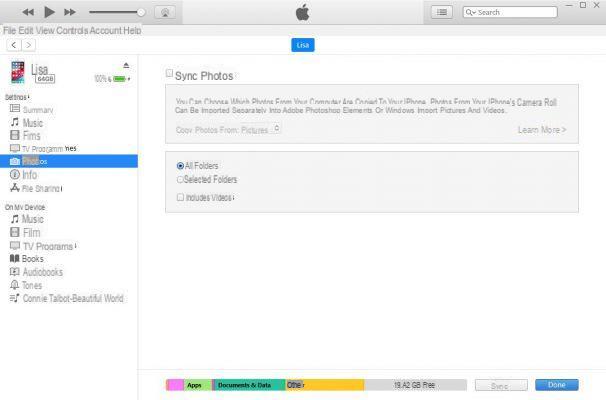Click the Done button
The width and height of the screenshot is (606, 400).
[557, 385]
